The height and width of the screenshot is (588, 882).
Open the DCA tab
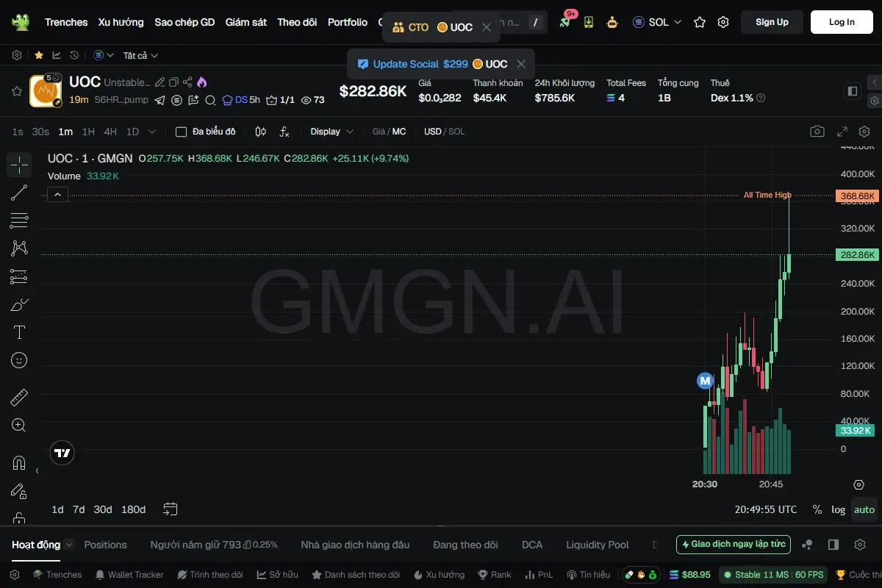[532, 545]
